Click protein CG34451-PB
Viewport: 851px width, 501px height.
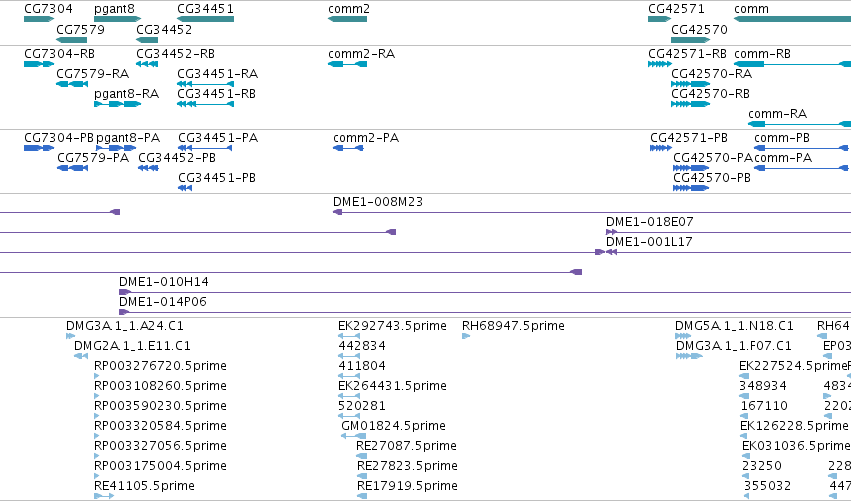(x=185, y=188)
